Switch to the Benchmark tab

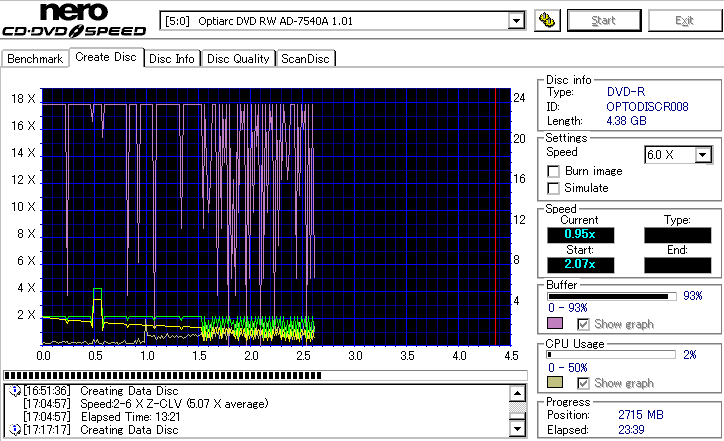(x=35, y=59)
